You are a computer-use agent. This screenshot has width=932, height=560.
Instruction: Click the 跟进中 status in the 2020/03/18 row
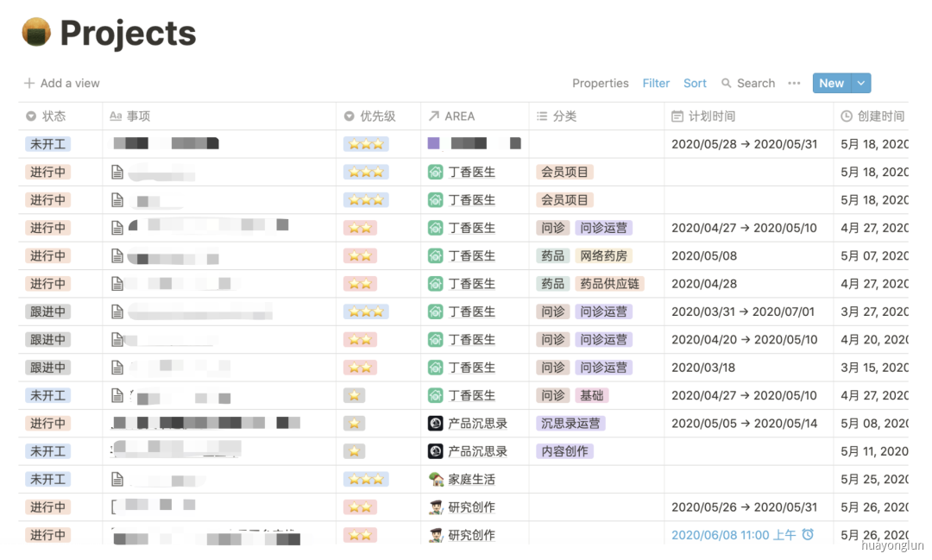coord(47,368)
